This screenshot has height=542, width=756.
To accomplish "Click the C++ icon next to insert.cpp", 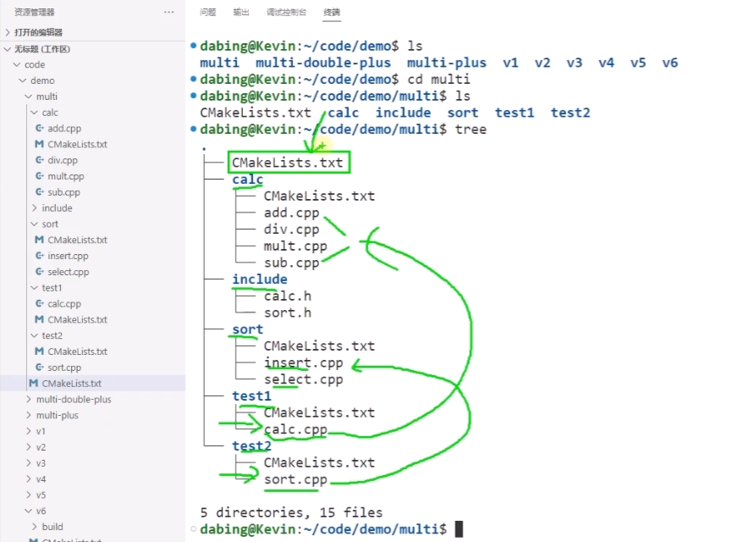I will tap(40, 256).
